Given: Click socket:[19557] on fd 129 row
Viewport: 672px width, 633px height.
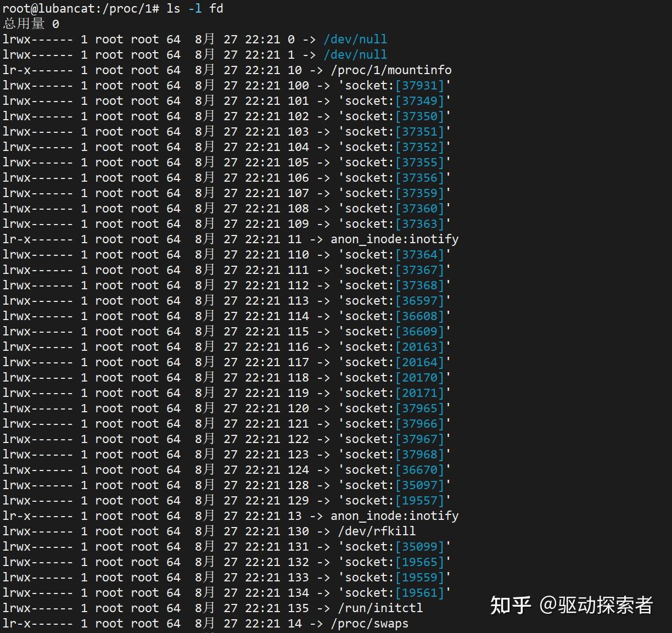Looking at the screenshot, I should (395, 500).
